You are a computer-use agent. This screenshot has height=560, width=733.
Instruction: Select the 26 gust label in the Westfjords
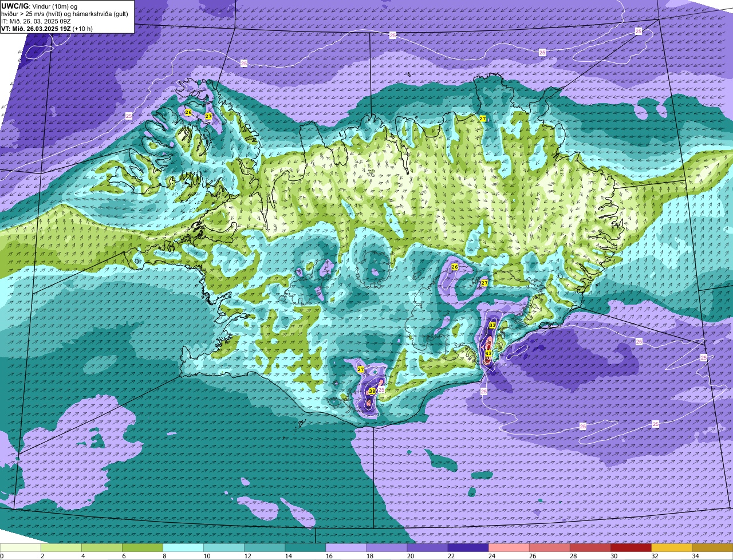click(x=188, y=112)
